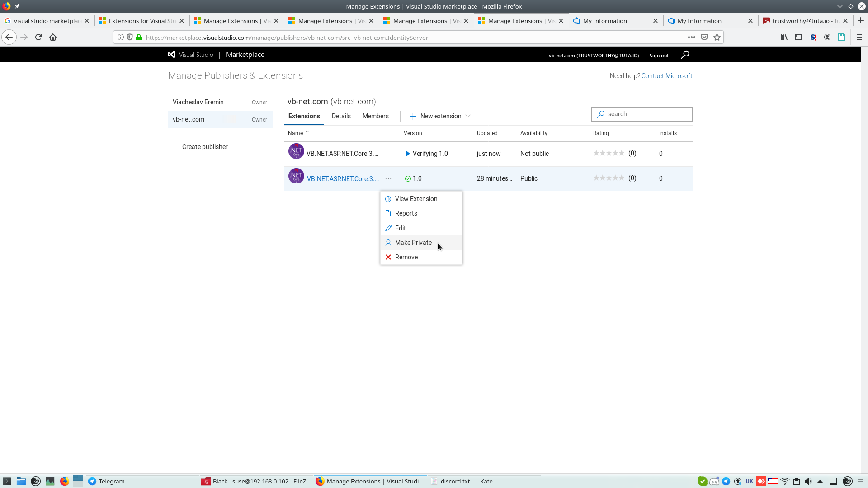Open Firefox hamburger application menu
Viewport: 868px width, 488px height.
(859, 38)
